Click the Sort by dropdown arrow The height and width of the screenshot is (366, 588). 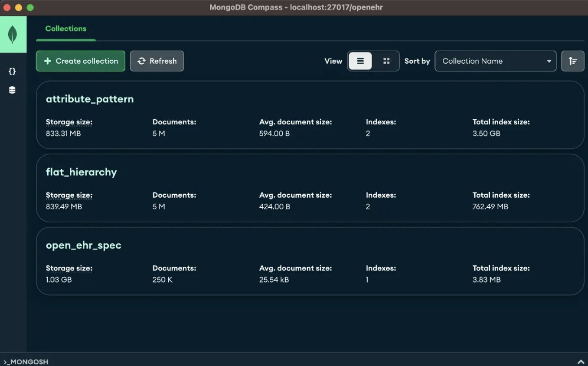pos(549,61)
